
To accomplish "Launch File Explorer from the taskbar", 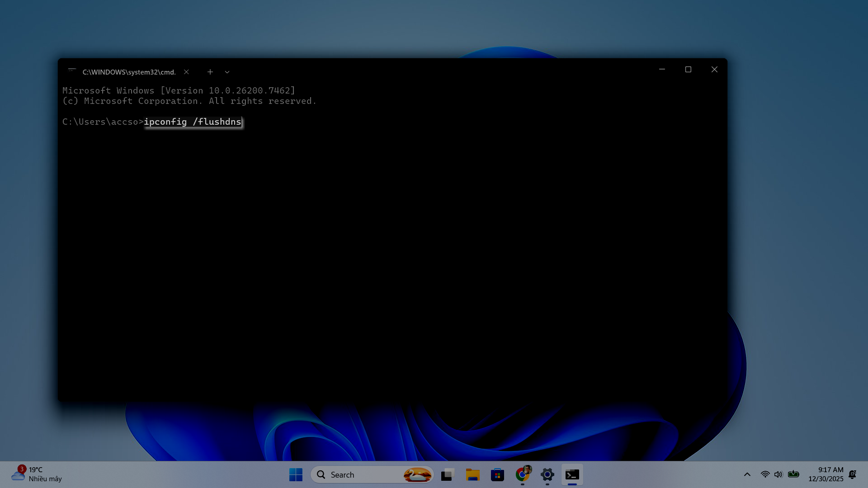I will 472,474.
